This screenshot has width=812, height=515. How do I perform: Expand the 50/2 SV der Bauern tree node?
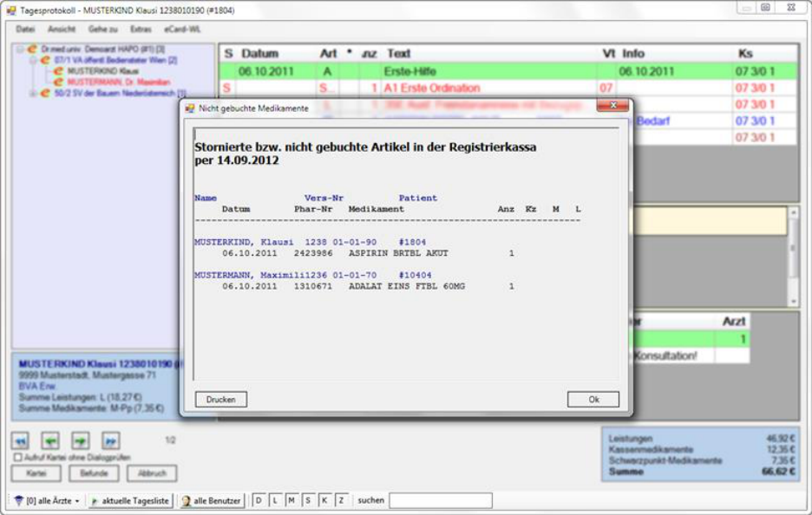pos(33,93)
